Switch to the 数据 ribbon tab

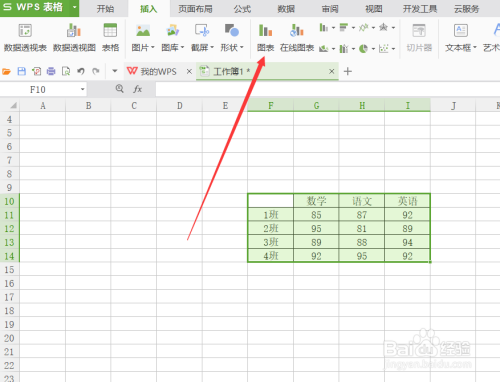(286, 9)
